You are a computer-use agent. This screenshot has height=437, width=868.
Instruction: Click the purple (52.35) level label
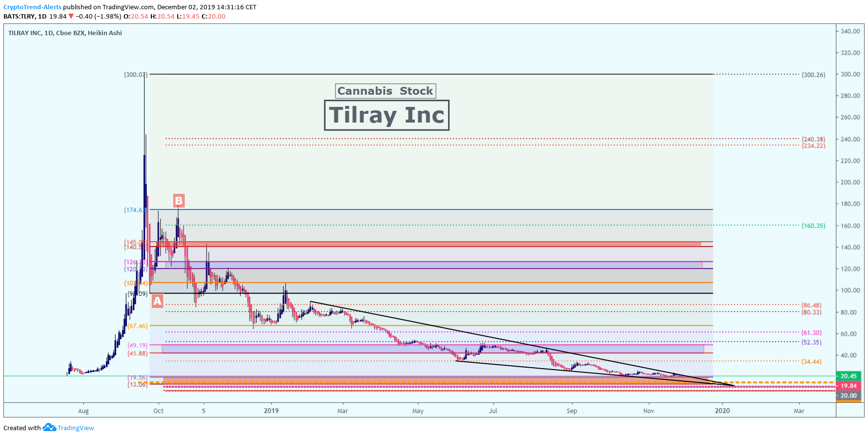click(x=811, y=342)
